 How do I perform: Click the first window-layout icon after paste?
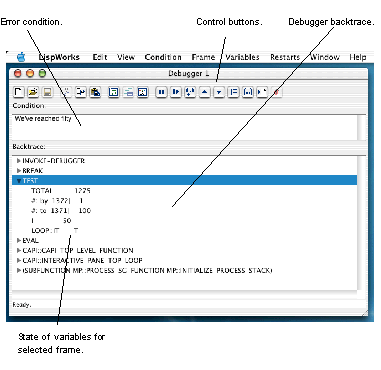click(x=114, y=92)
